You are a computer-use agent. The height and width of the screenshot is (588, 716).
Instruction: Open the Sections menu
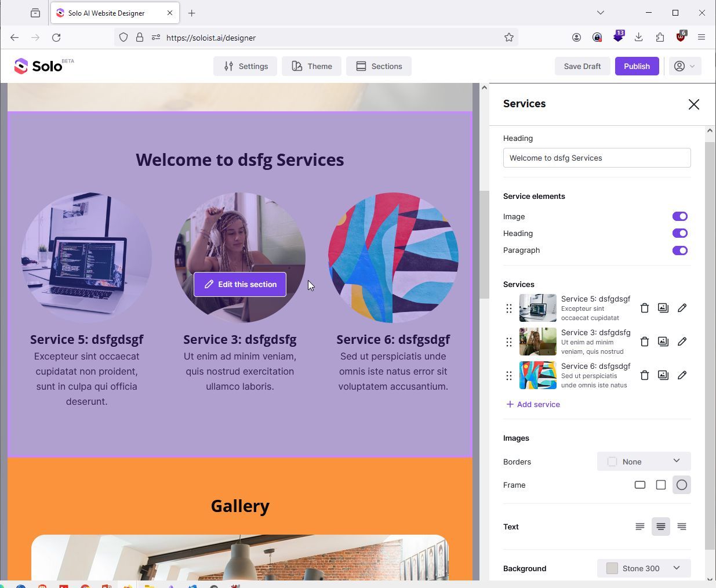pos(379,66)
